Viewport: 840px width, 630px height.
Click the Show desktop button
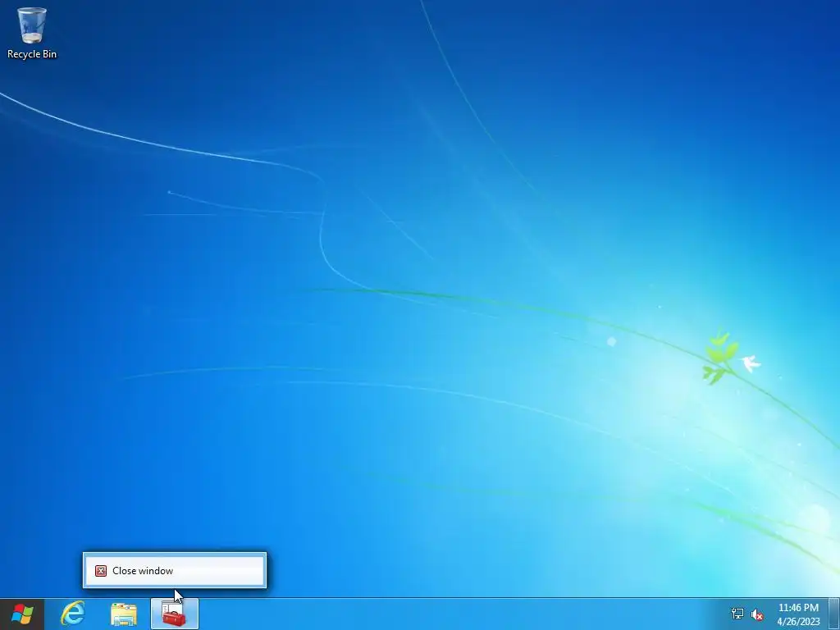pos(834,614)
